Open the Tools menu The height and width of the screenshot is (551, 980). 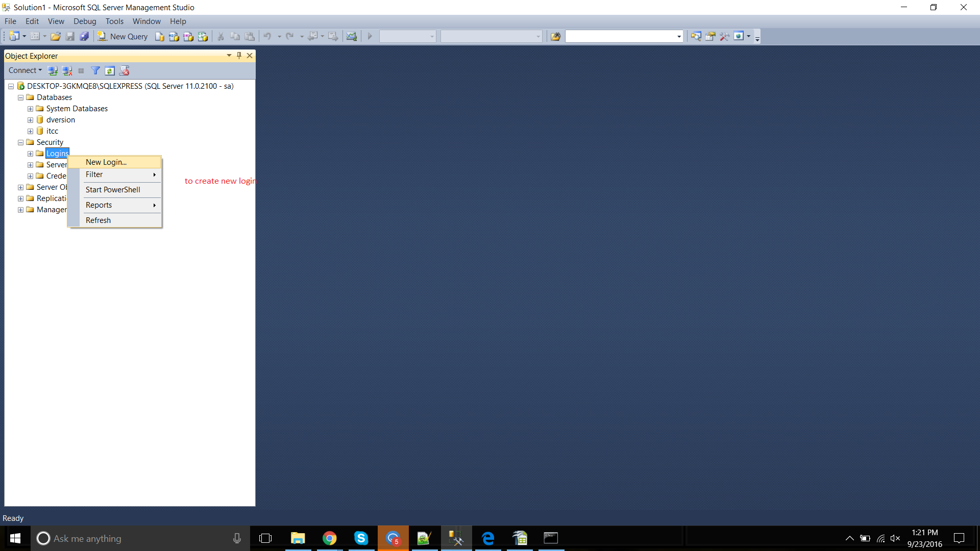114,21
